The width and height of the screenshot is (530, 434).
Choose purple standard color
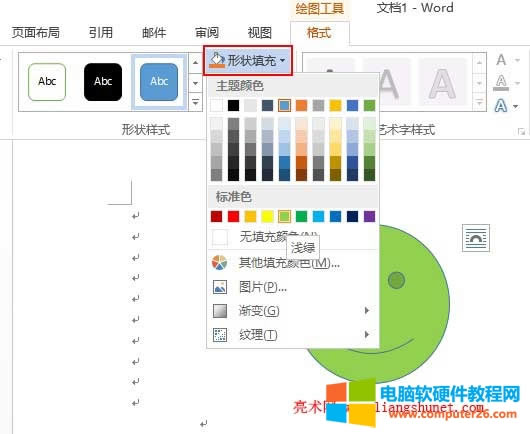point(369,216)
